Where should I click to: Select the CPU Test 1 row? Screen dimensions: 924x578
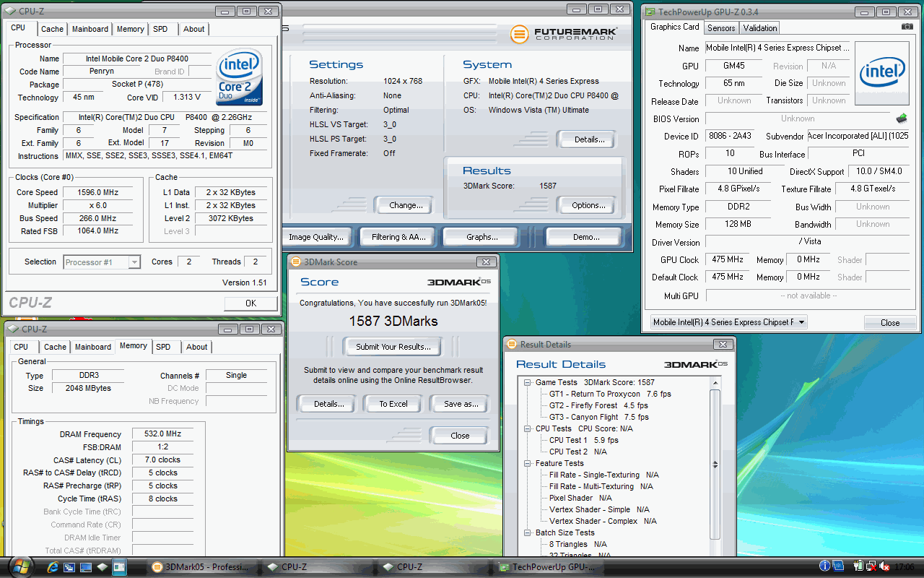[583, 441]
